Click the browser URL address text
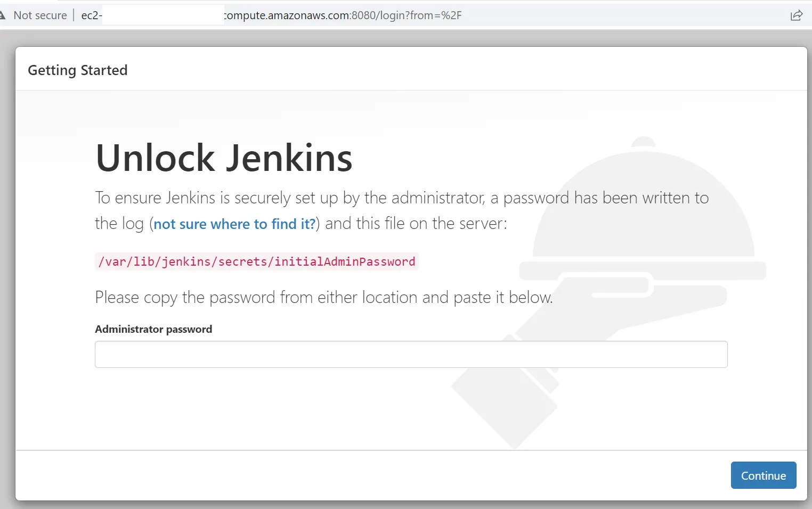The width and height of the screenshot is (812, 509). click(271, 15)
